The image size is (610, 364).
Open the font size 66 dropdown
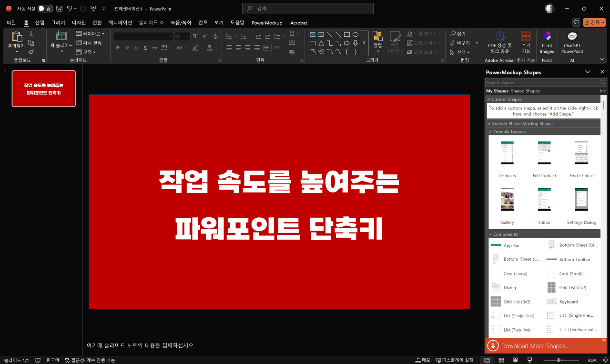tap(188, 36)
